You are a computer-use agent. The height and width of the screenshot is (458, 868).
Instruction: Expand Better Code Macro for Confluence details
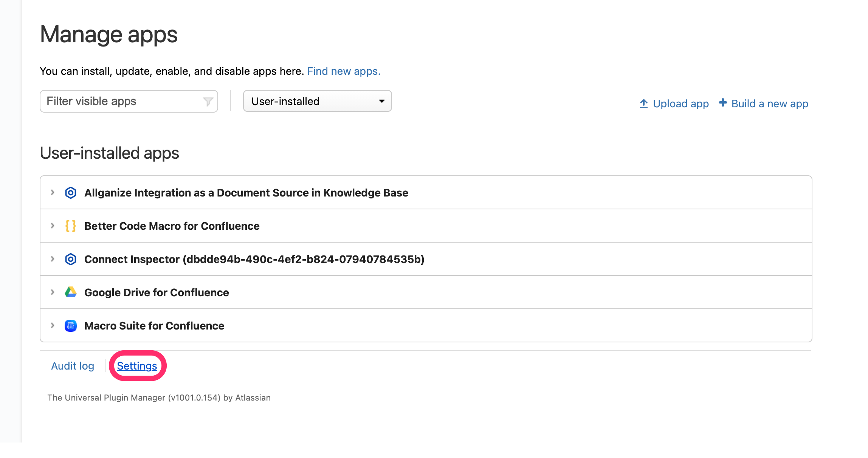click(53, 226)
